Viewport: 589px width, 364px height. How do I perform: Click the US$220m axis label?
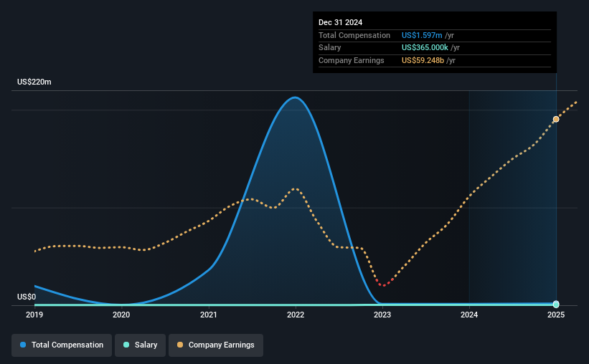(x=34, y=82)
